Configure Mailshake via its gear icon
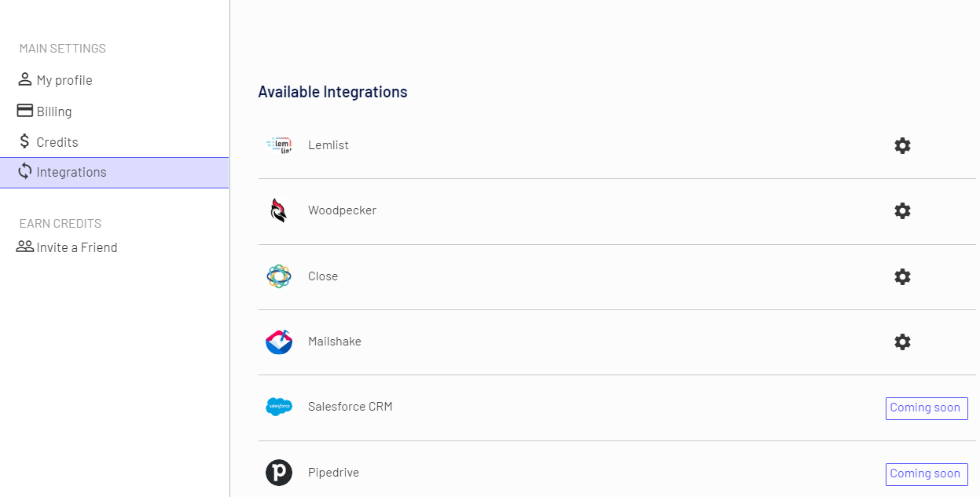 [x=902, y=342]
